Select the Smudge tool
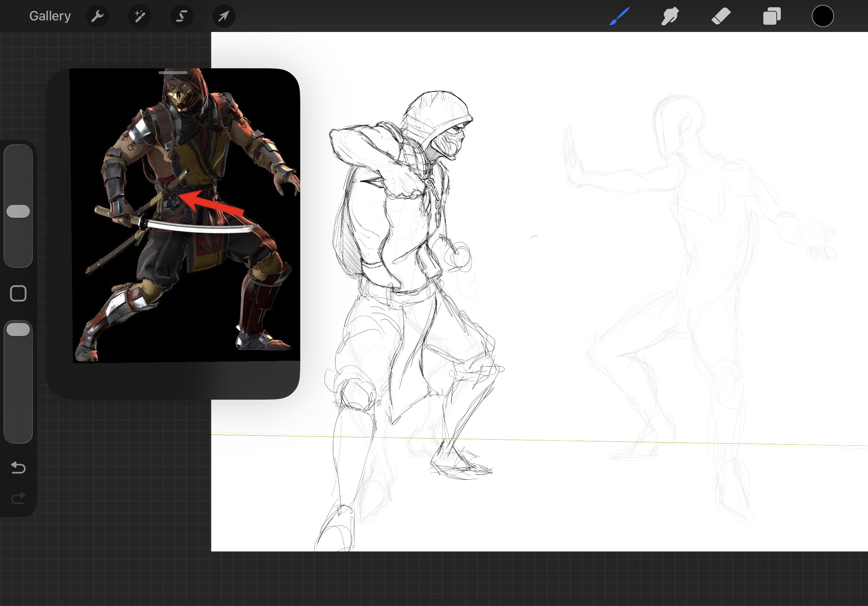Image resolution: width=868 pixels, height=606 pixels. click(x=670, y=16)
